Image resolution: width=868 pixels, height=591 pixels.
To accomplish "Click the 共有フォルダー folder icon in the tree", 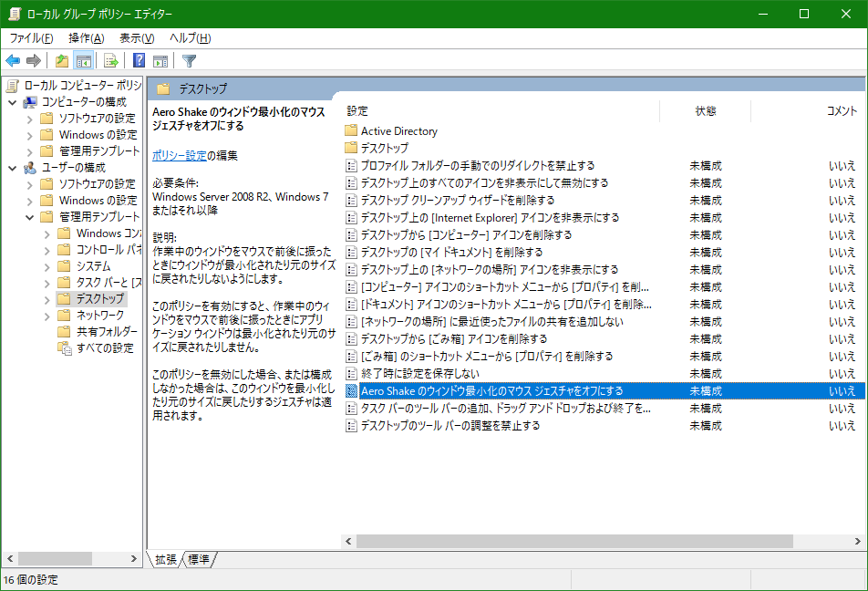I will (64, 331).
